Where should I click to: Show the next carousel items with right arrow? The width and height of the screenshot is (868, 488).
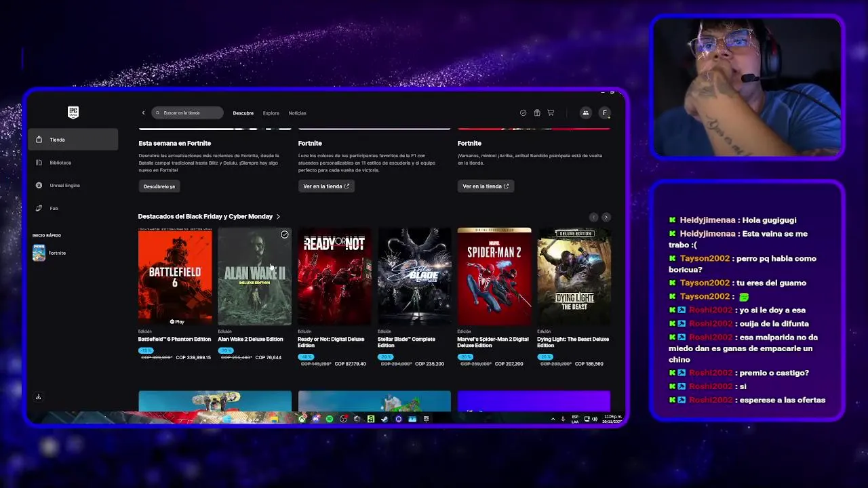tap(606, 217)
